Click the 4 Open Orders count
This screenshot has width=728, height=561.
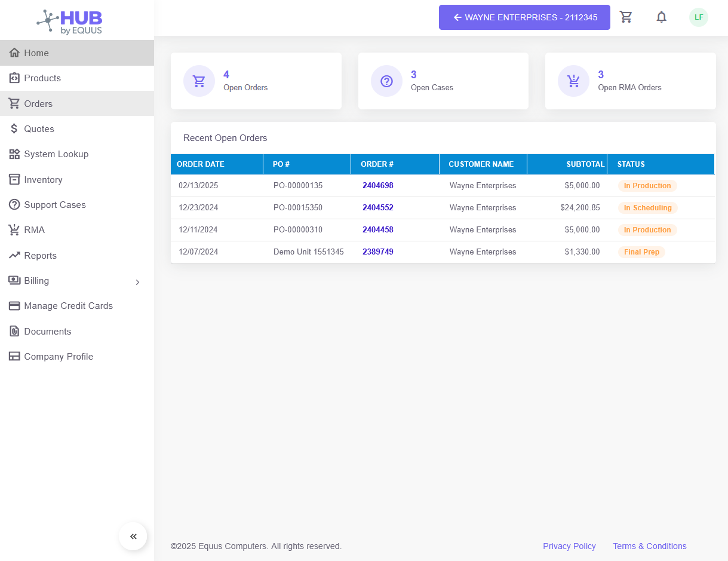pos(226,75)
